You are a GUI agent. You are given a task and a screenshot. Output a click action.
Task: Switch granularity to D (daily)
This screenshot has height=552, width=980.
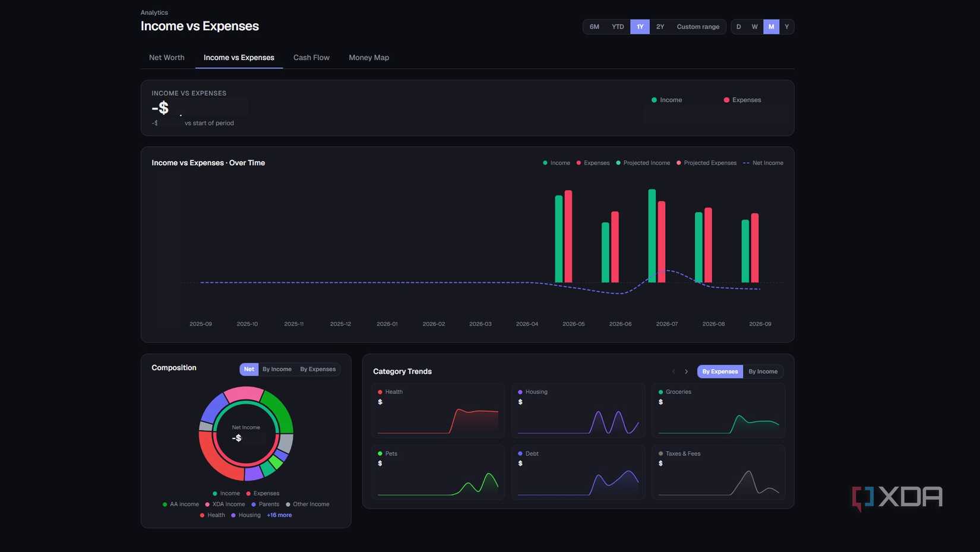click(739, 27)
